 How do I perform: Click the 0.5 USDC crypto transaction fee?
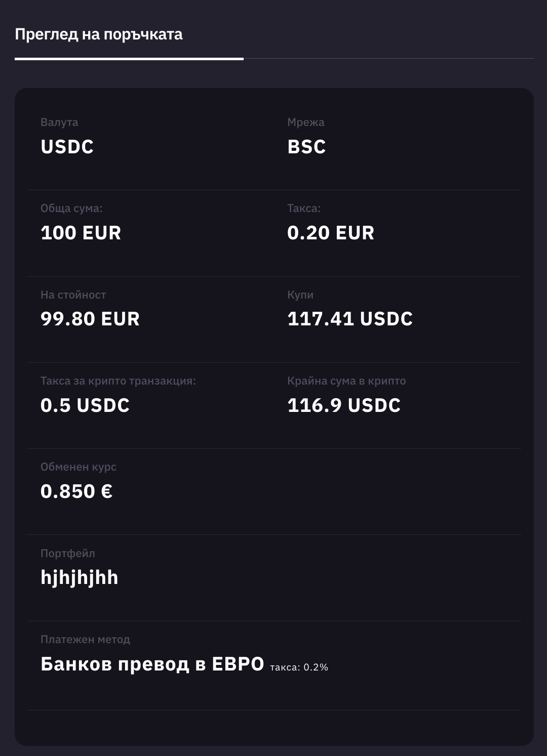[x=85, y=405]
